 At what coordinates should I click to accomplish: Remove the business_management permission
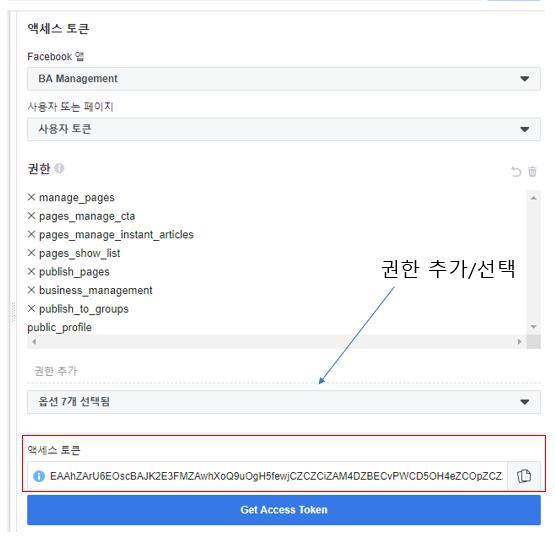click(32, 290)
